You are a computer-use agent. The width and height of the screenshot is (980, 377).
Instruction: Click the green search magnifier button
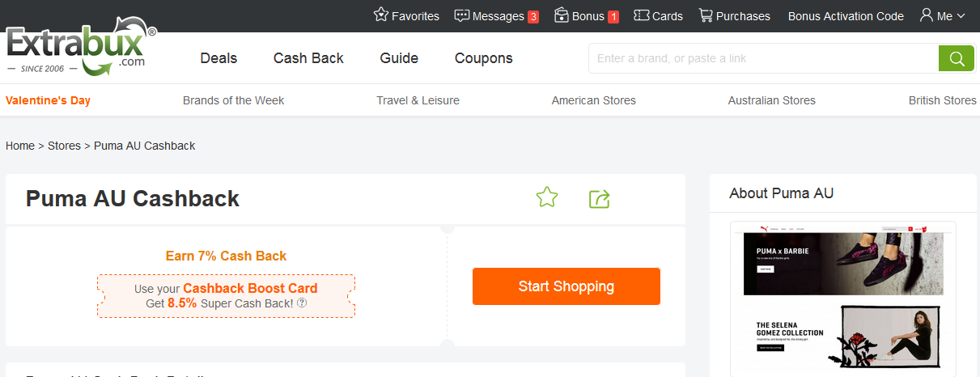[956, 58]
